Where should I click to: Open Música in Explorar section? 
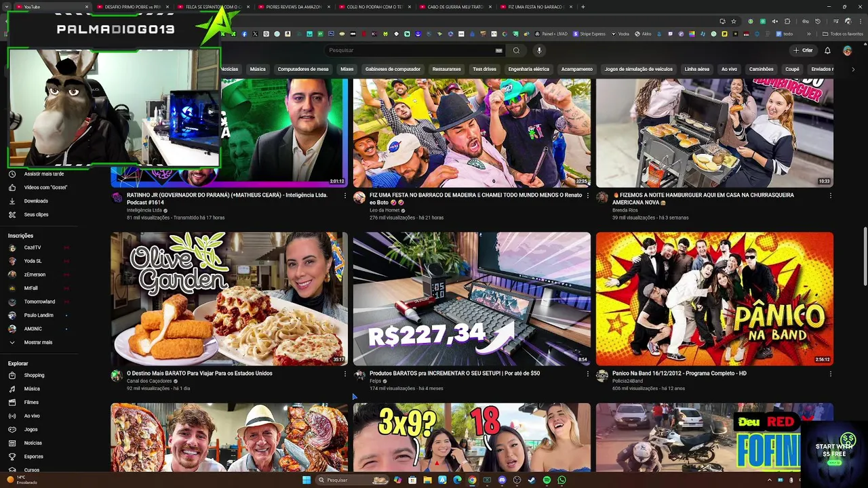pyautogui.click(x=32, y=389)
